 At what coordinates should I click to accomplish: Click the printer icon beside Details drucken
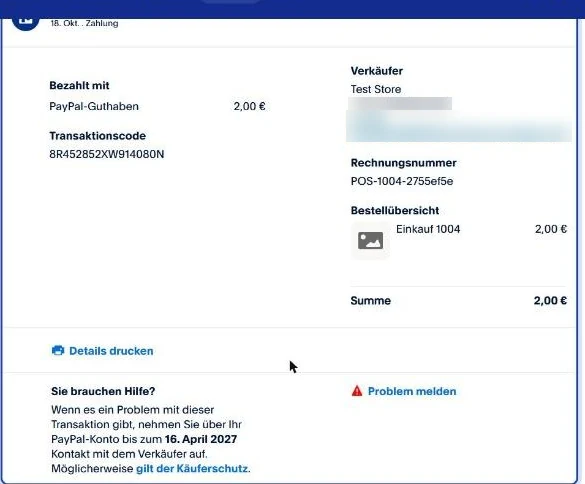58,350
